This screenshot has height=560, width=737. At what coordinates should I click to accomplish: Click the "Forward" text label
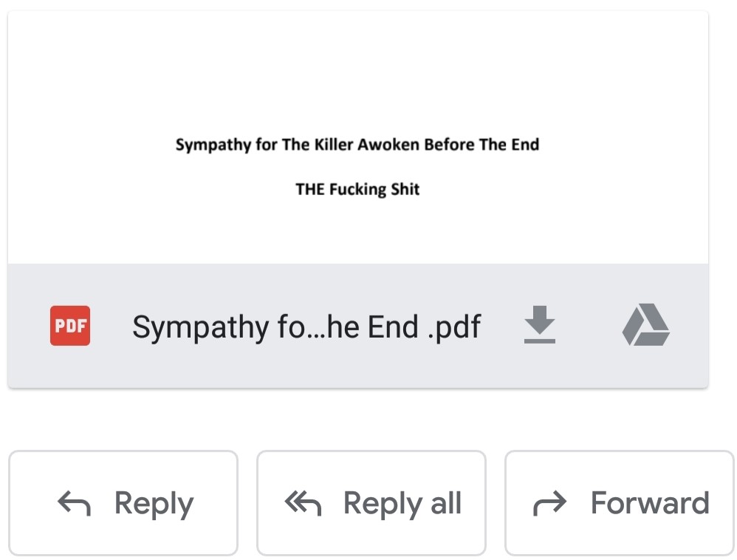(x=650, y=504)
